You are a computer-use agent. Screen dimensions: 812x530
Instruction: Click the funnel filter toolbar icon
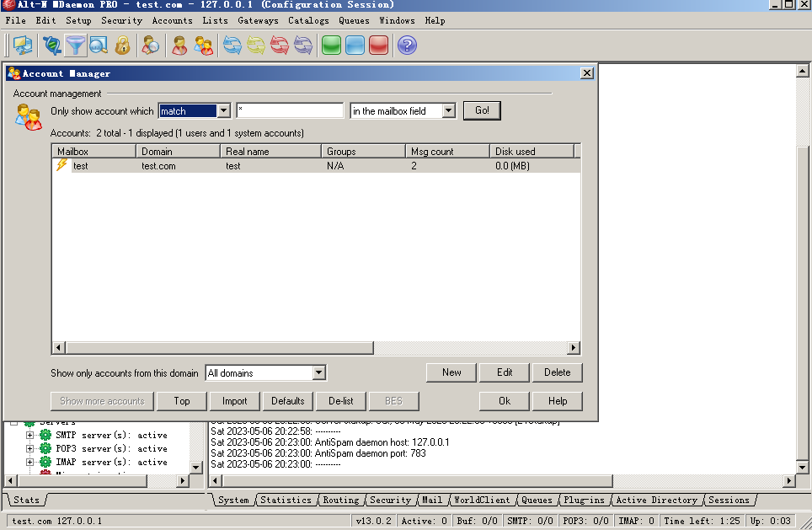(x=75, y=45)
